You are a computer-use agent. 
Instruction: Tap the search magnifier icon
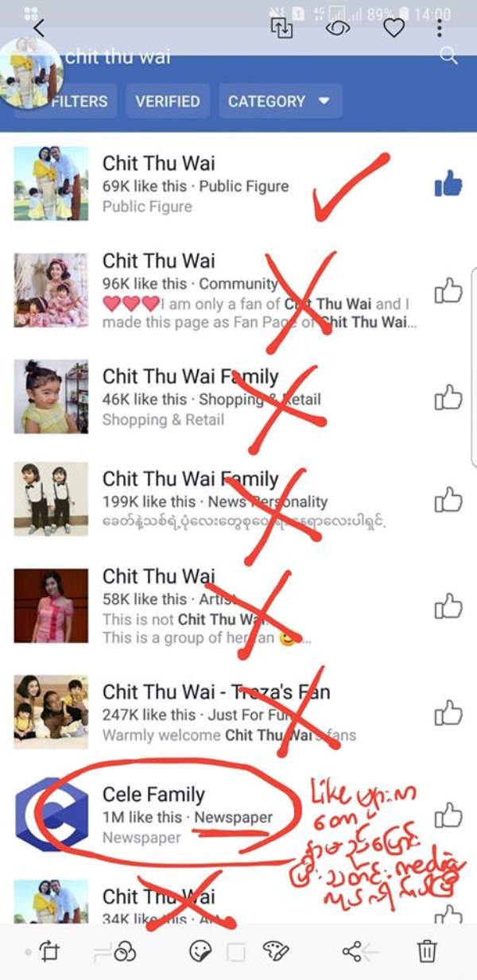point(448,55)
